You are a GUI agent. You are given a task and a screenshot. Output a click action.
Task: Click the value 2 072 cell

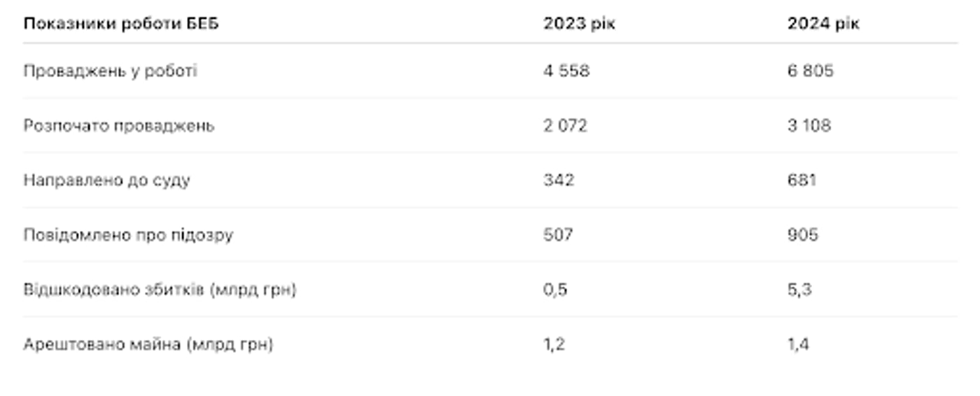point(565,126)
